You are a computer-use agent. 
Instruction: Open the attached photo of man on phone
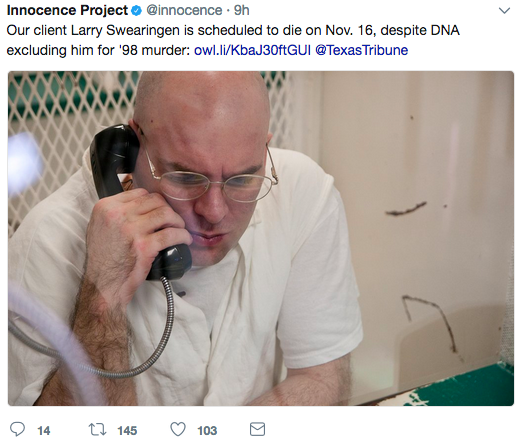pyautogui.click(x=261, y=238)
